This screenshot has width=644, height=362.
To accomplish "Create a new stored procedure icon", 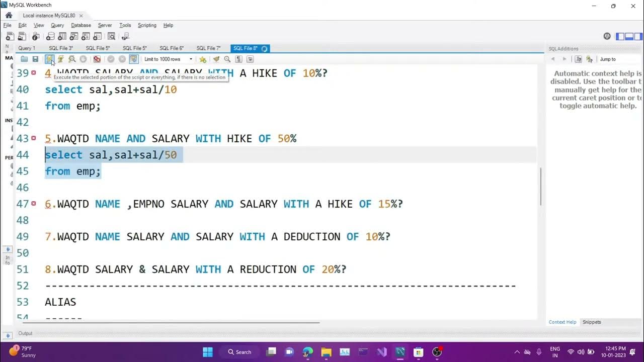I will tap(86, 36).
